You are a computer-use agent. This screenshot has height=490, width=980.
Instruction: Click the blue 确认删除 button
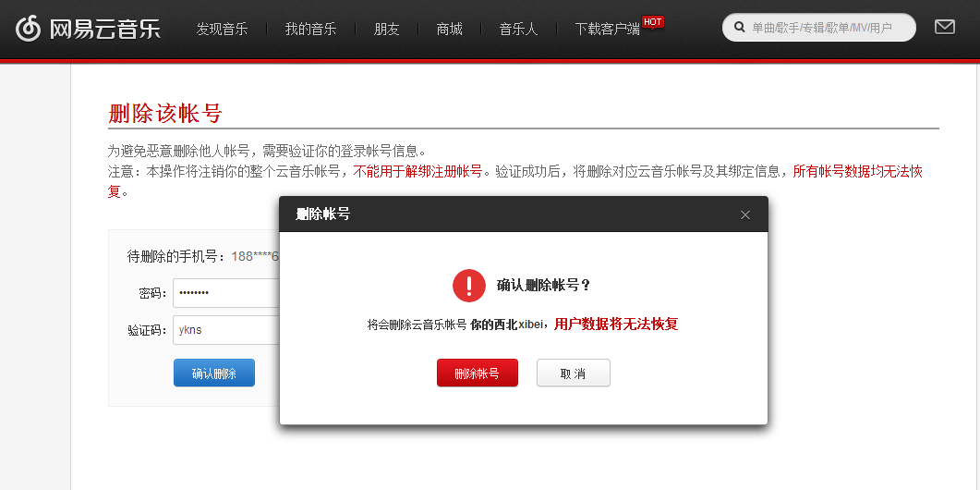point(213,373)
